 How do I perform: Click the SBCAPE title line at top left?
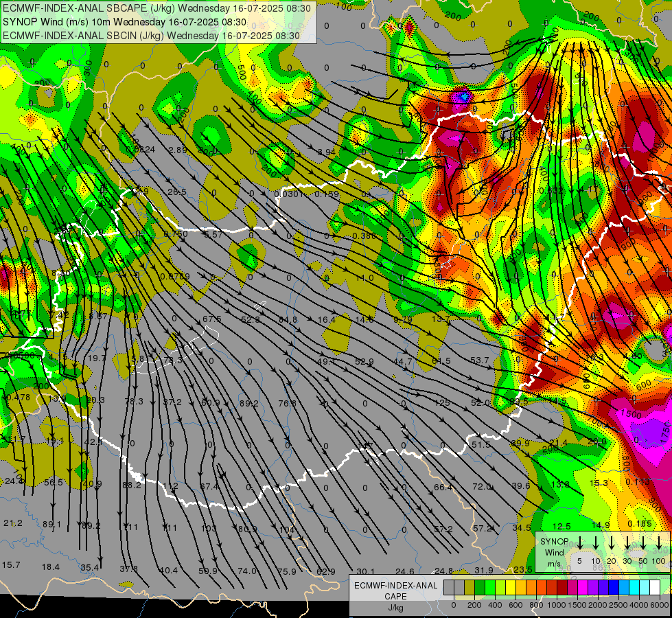coord(157,8)
